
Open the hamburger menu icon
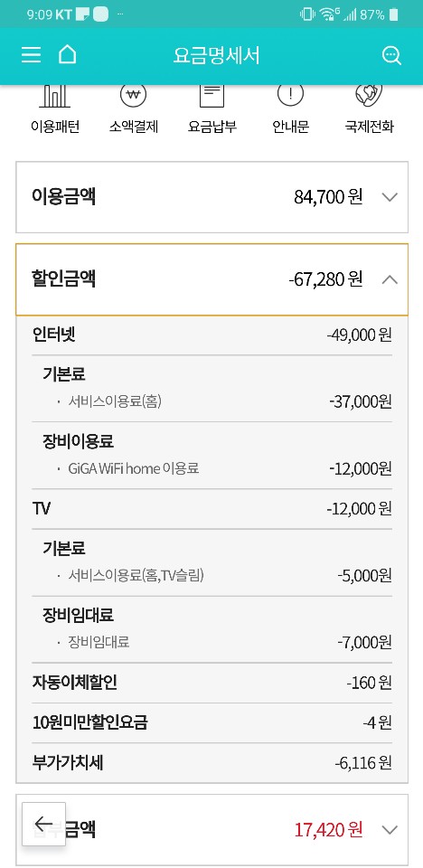[x=31, y=55]
